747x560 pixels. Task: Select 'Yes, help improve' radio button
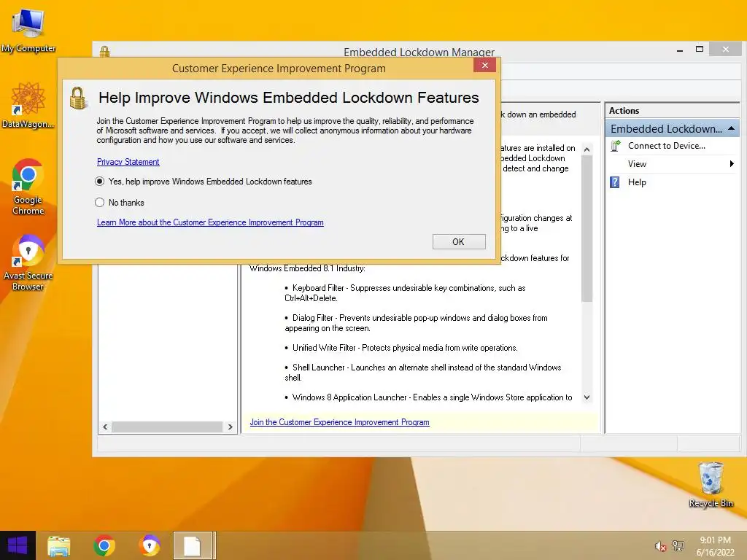click(99, 182)
